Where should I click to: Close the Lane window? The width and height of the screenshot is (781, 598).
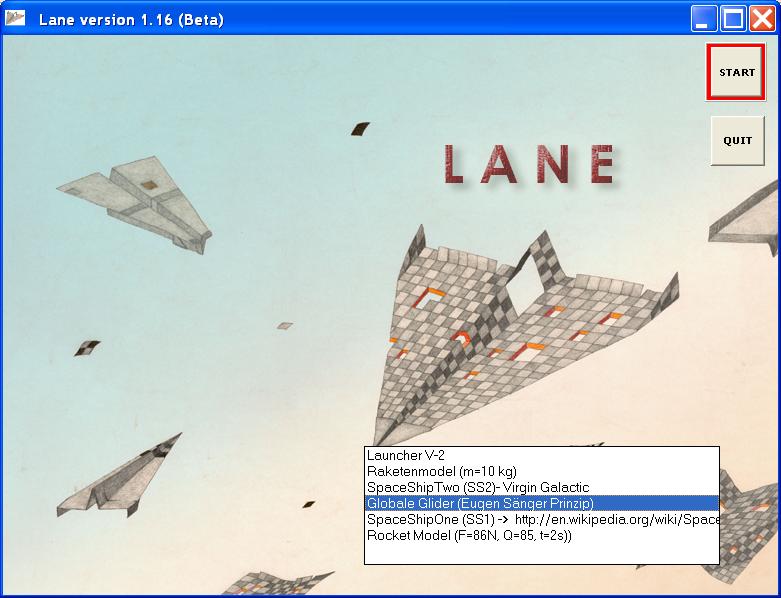(761, 19)
